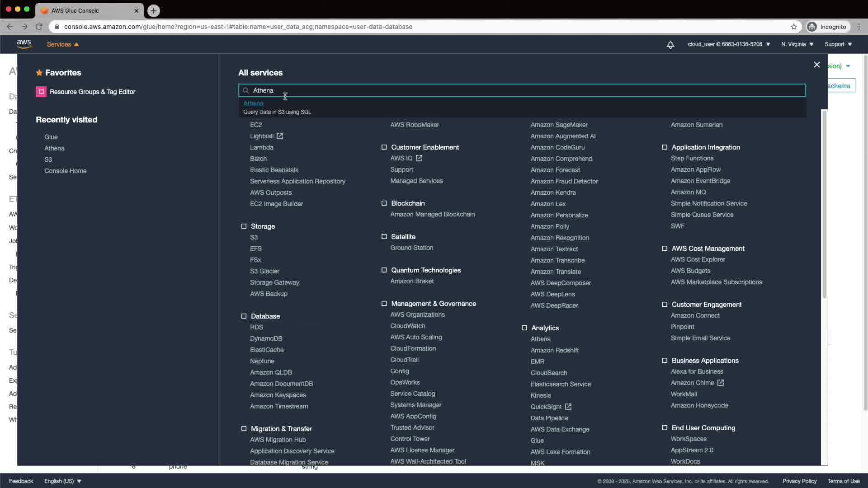Toggle the Blockchain category square
This screenshot has height=488, width=868.
coord(384,203)
